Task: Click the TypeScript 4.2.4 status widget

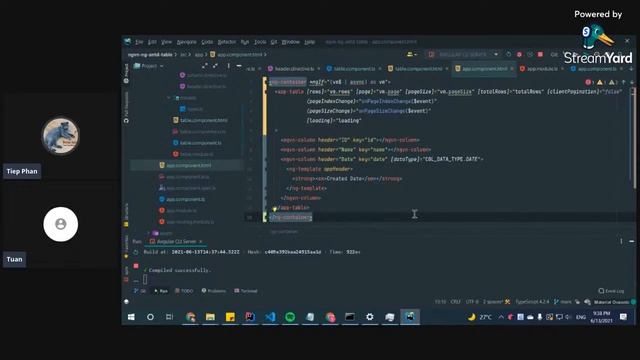Action: coord(532,302)
